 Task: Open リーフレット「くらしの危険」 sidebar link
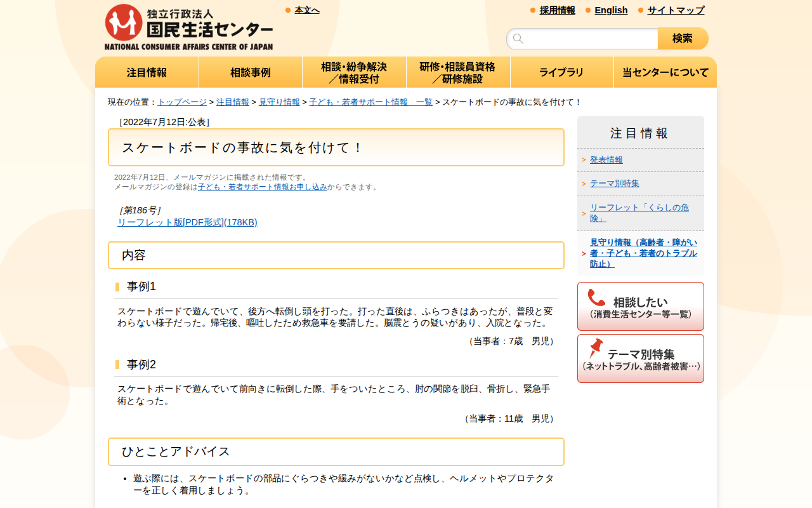639,213
